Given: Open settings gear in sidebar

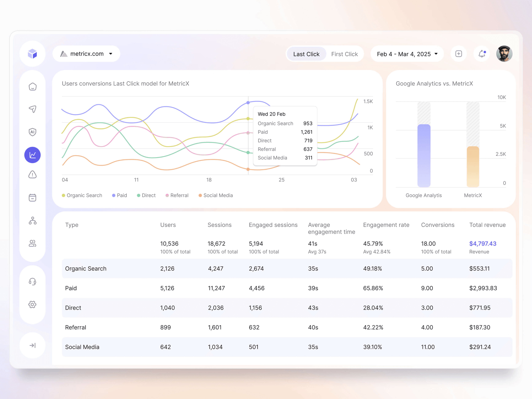Looking at the screenshot, I should point(33,304).
